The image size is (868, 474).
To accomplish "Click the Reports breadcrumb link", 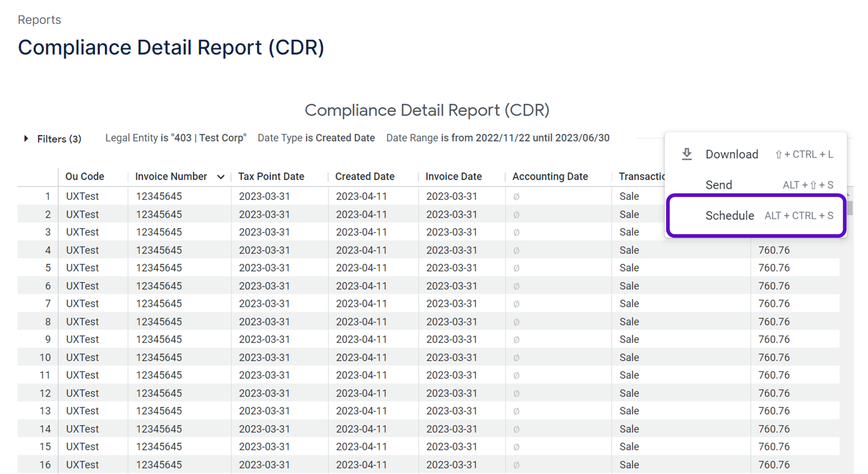I will 39,20.
